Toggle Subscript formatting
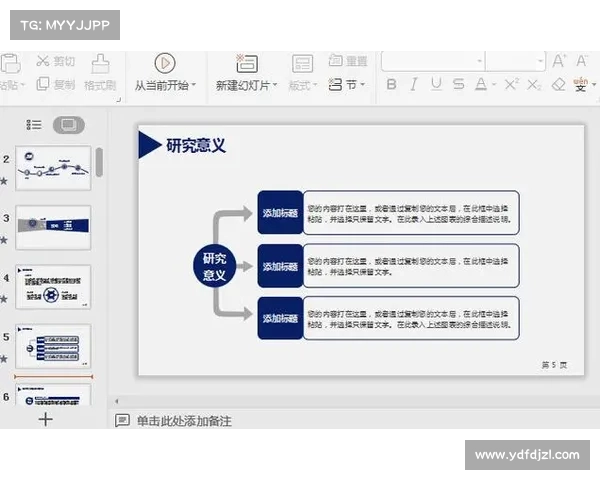This screenshot has height=480, width=600. coord(534,85)
